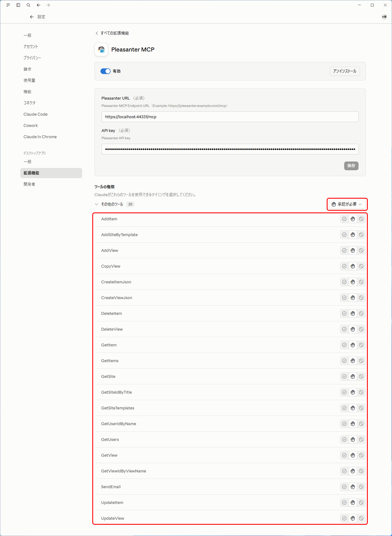Open Claude in Chrome settings
The width and height of the screenshot is (392, 536).
pos(40,137)
